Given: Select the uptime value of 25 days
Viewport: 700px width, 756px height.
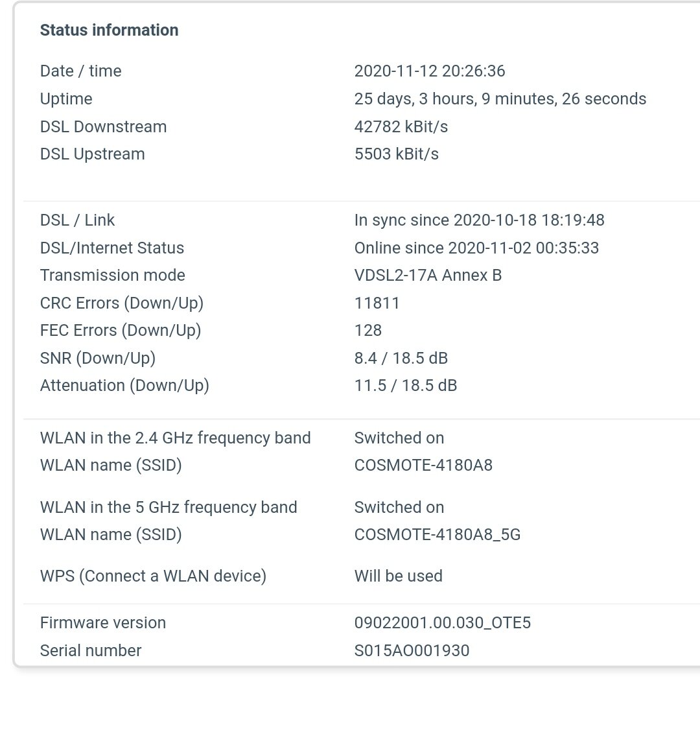Looking at the screenshot, I should (500, 99).
